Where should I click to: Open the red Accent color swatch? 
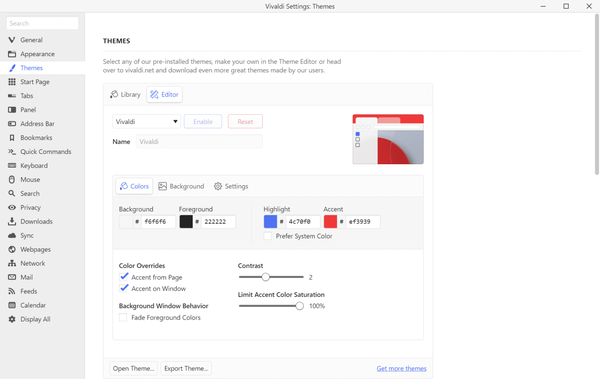pos(330,222)
